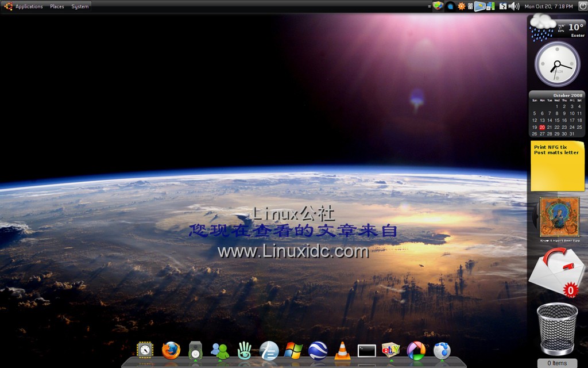
Task: Click the 10° temperature reading
Action: (x=576, y=27)
